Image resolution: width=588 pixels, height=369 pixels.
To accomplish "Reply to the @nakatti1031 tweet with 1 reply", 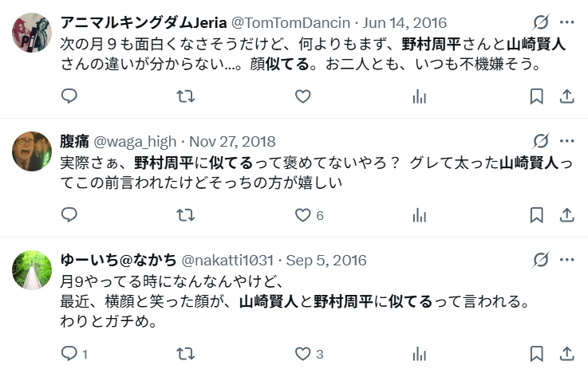I will (74, 353).
